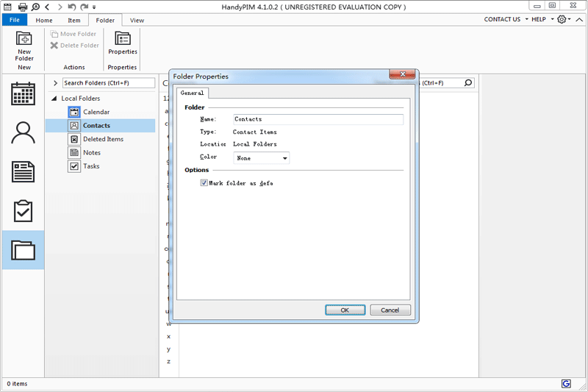The width and height of the screenshot is (588, 392).
Task: Open the Contacts view in the sidebar
Action: (23, 133)
